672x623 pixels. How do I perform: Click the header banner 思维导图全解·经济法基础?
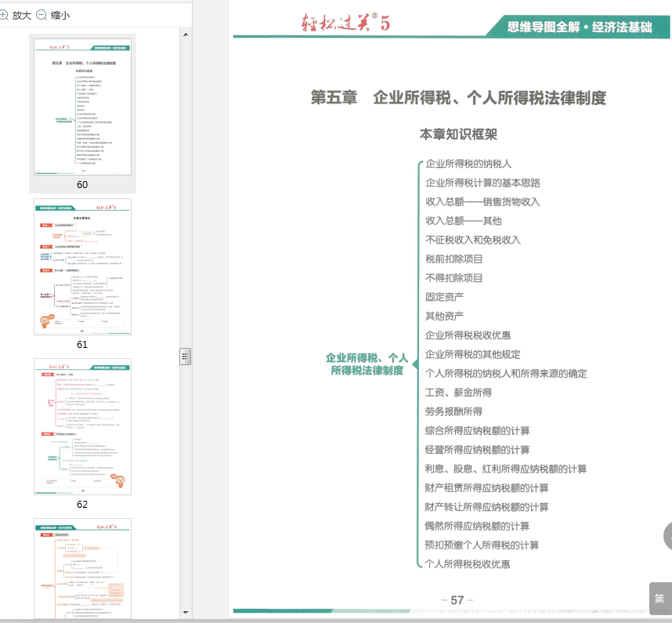(580, 27)
